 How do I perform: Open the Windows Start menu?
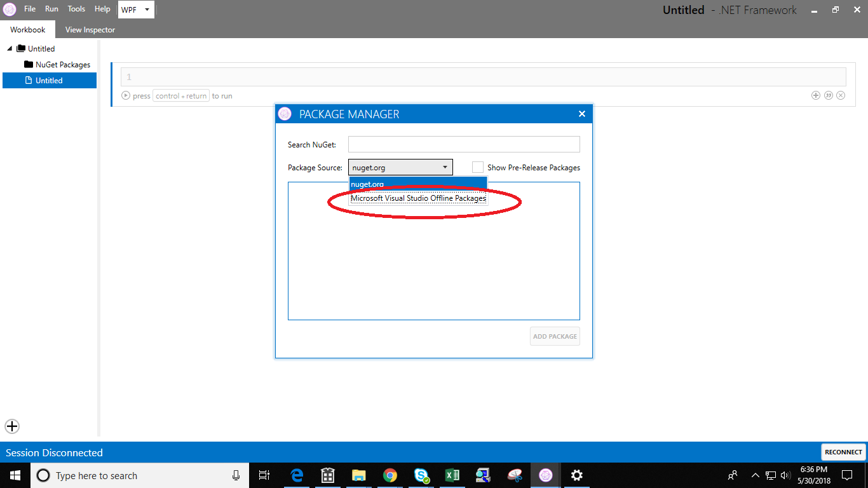pyautogui.click(x=15, y=475)
